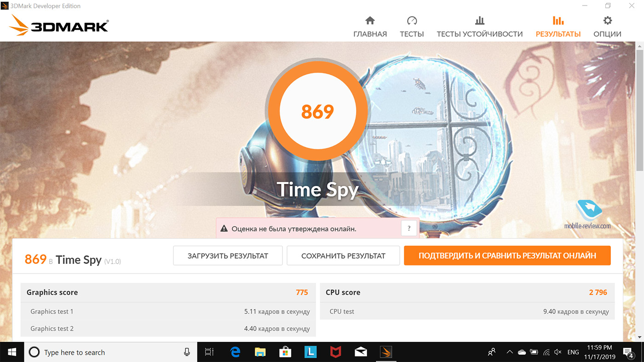
Task: Click the CPU score header
Action: pyautogui.click(x=343, y=292)
